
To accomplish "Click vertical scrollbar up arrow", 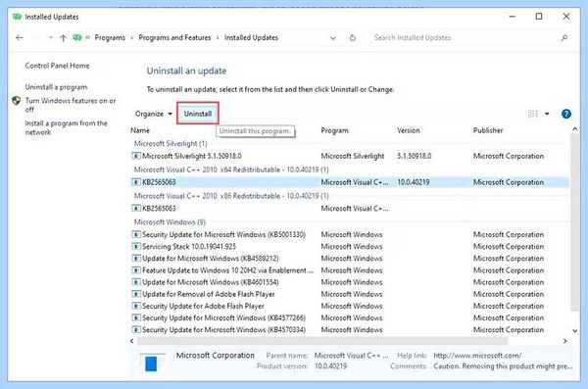I will (x=575, y=129).
